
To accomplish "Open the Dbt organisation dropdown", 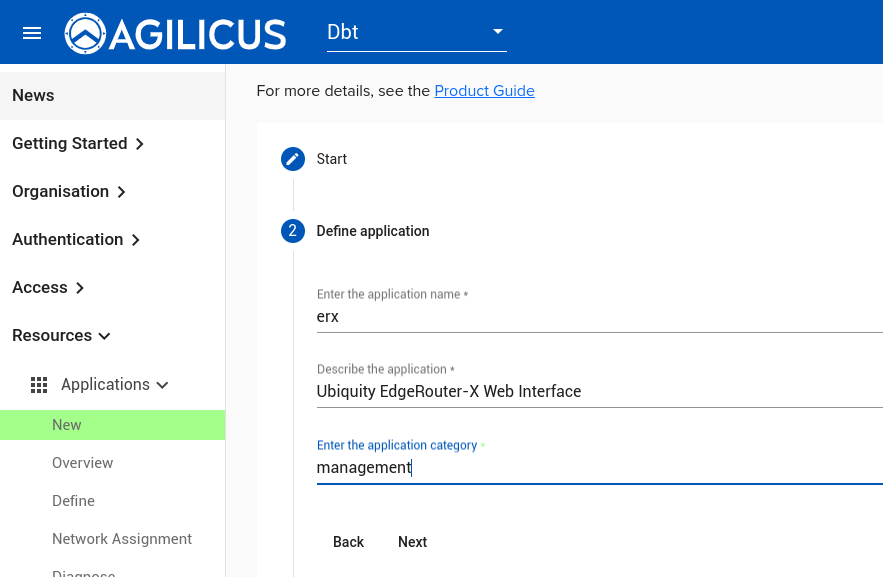I will 417,33.
